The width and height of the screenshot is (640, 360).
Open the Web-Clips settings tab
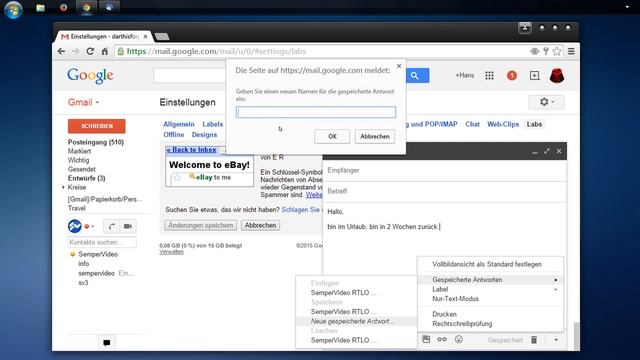pos(503,124)
